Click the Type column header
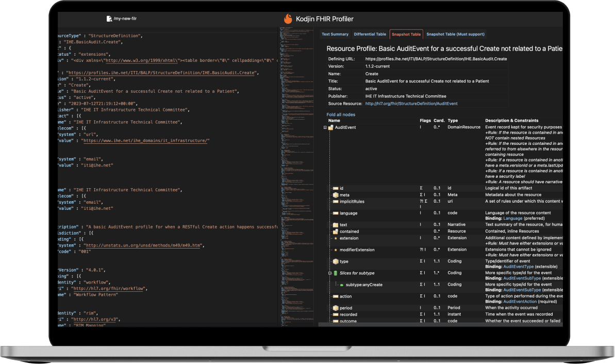Viewport: 615px width, 364px height. pos(453,121)
